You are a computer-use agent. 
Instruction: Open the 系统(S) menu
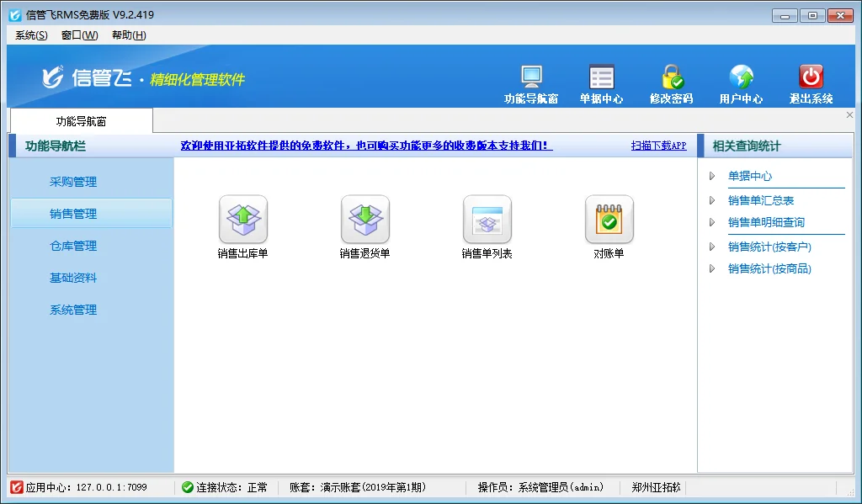pyautogui.click(x=31, y=35)
